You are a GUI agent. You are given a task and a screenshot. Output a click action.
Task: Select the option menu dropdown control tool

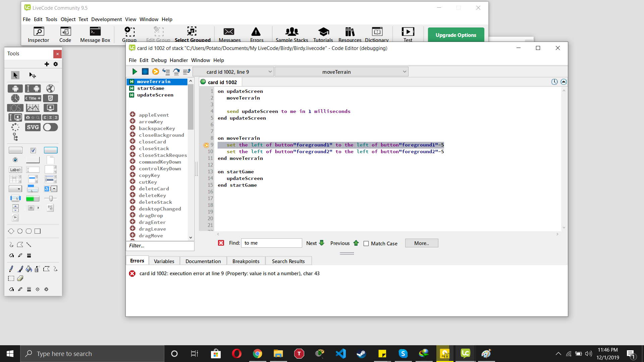[x=15, y=189]
